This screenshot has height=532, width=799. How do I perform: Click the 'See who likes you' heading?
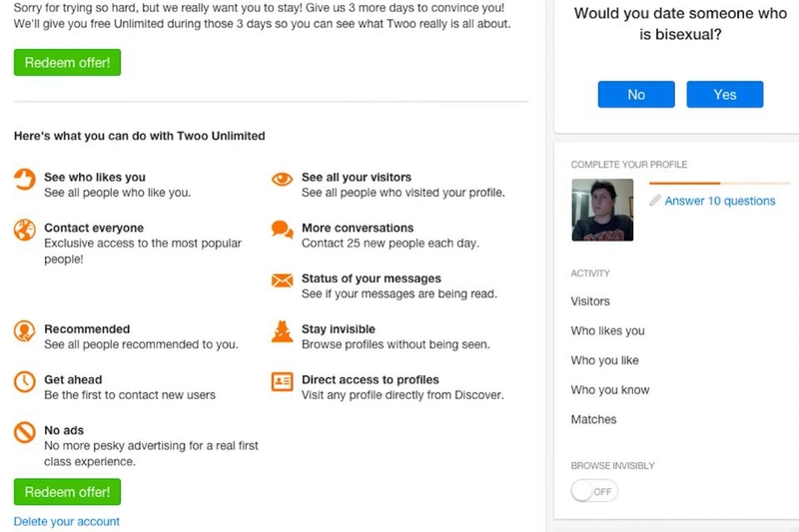[x=95, y=177]
